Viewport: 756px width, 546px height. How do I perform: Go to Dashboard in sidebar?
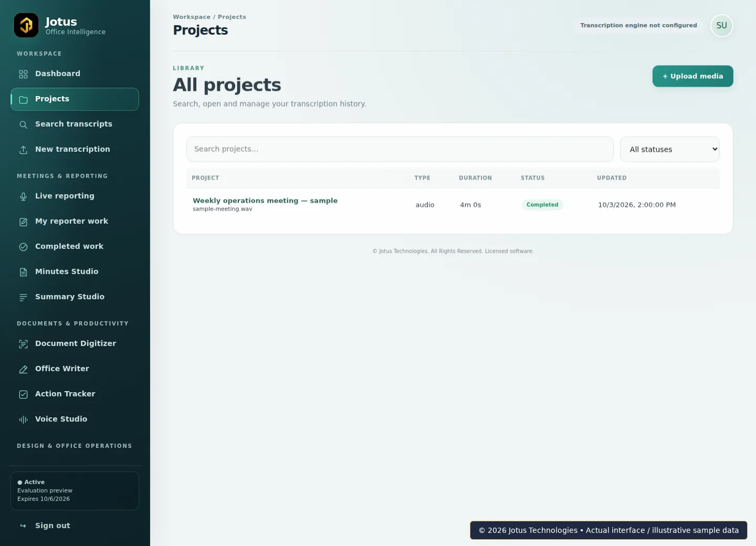click(75, 74)
